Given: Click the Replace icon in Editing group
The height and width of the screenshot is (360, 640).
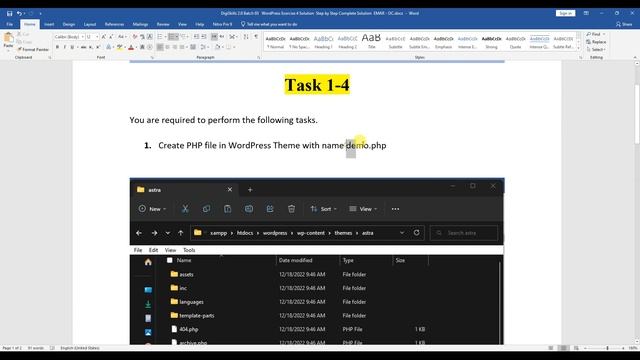Looking at the screenshot, I should 589,42.
